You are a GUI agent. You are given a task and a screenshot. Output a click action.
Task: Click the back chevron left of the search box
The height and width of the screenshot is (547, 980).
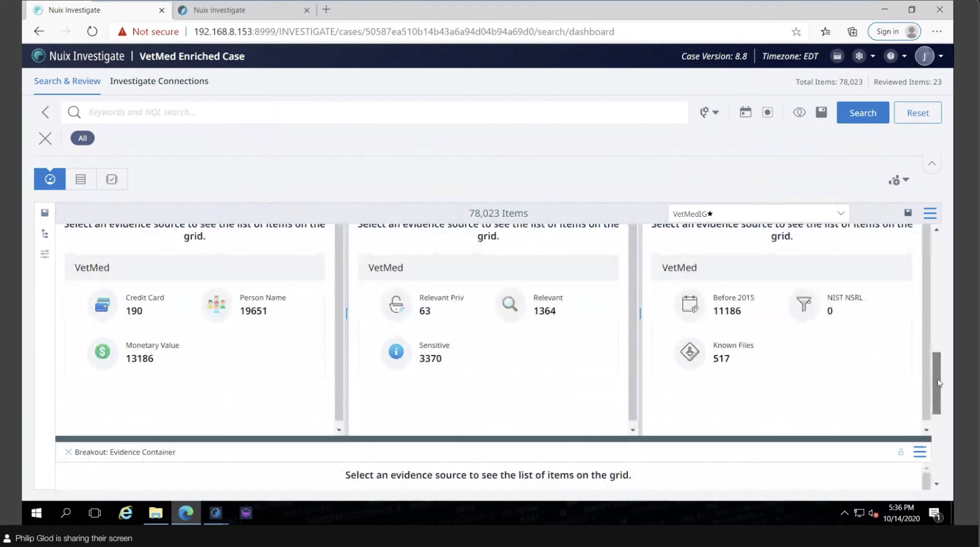pos(46,112)
